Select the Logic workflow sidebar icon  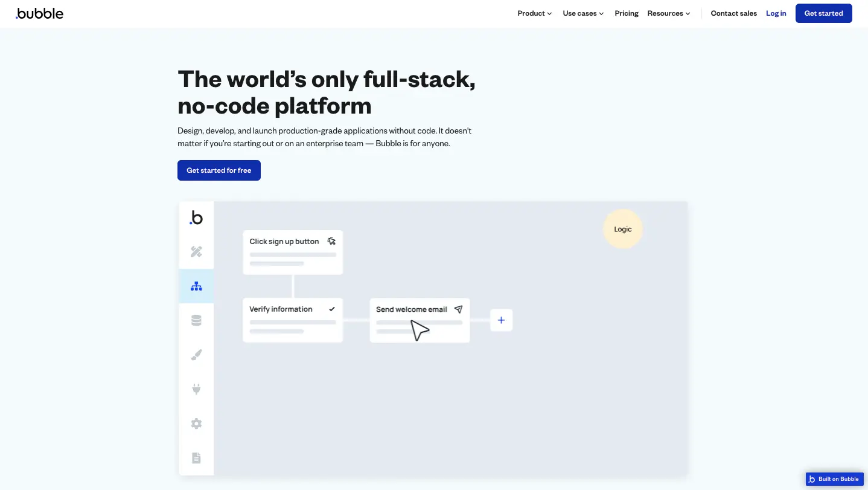(196, 286)
